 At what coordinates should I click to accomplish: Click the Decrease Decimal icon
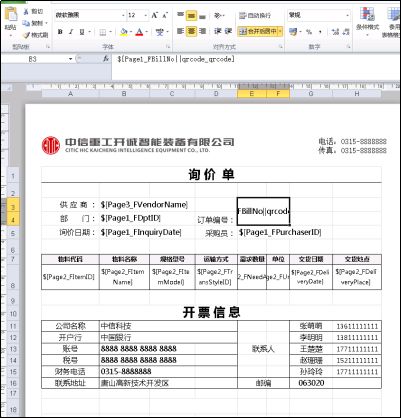point(346,32)
